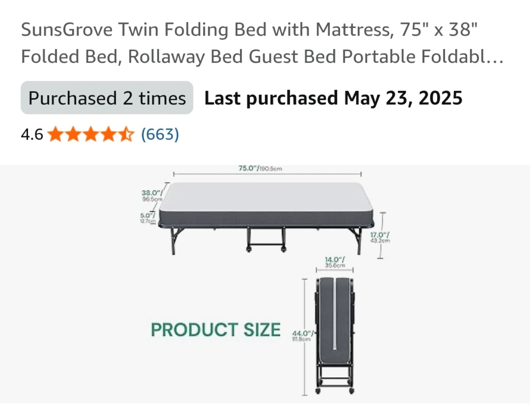Click the 44.0" folded height label

(302, 336)
